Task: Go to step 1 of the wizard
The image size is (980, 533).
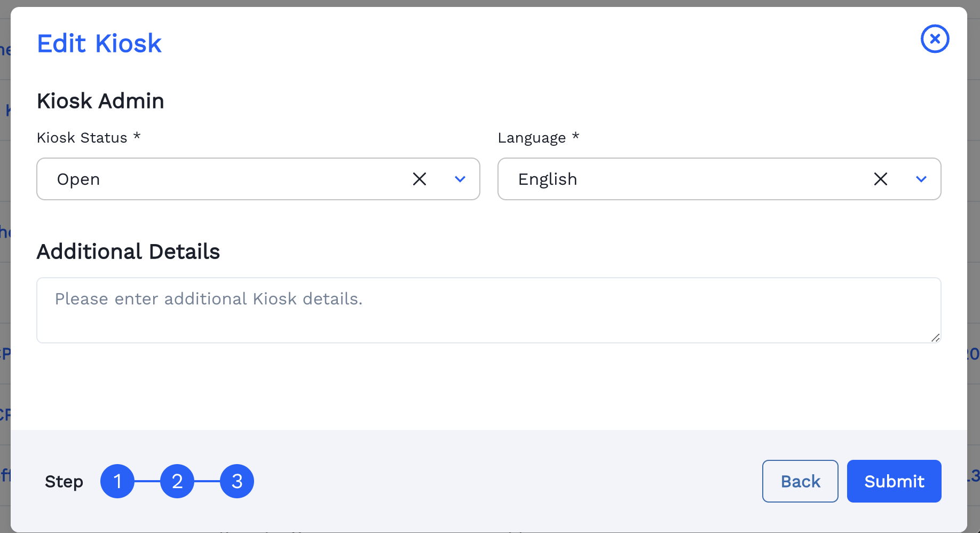Action: [x=117, y=481]
